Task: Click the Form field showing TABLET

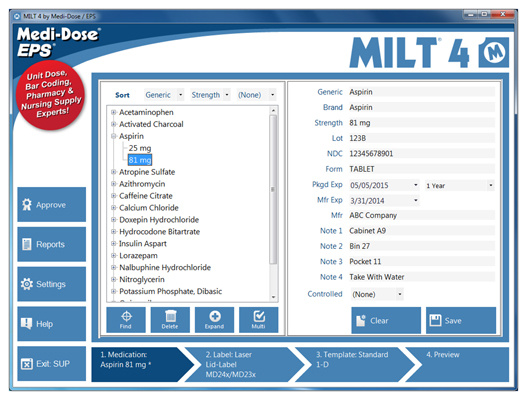Action: pos(421,169)
